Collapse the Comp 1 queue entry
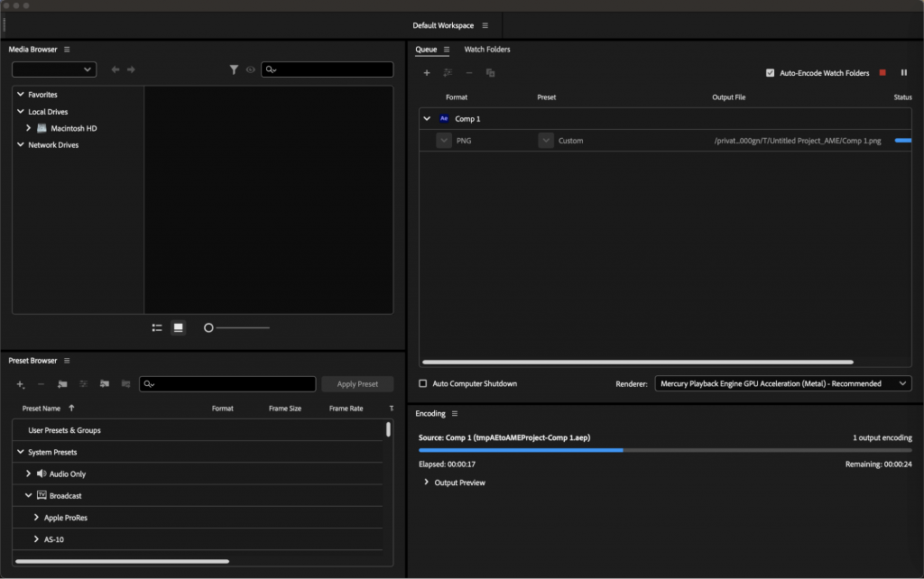 tap(426, 118)
